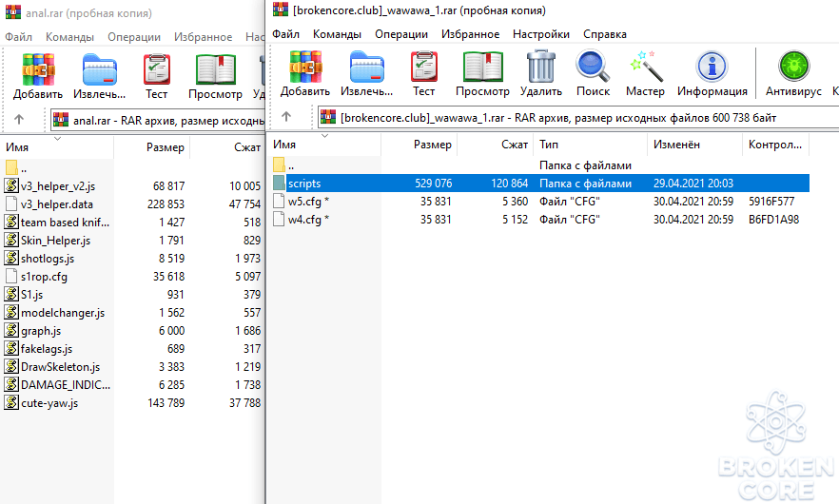Viewport: 839px width, 504px height.
Task: Select graph.js file row
Action: coord(132,331)
